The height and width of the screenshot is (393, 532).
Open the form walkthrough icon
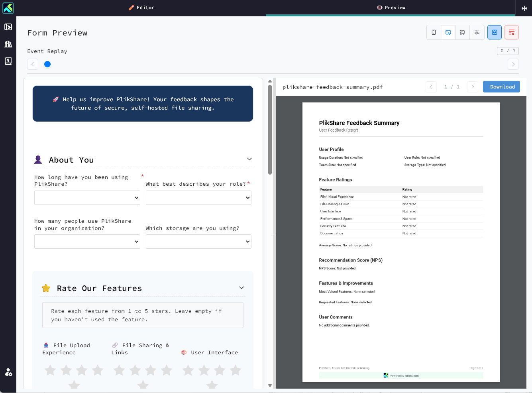pyautogui.click(x=462, y=32)
